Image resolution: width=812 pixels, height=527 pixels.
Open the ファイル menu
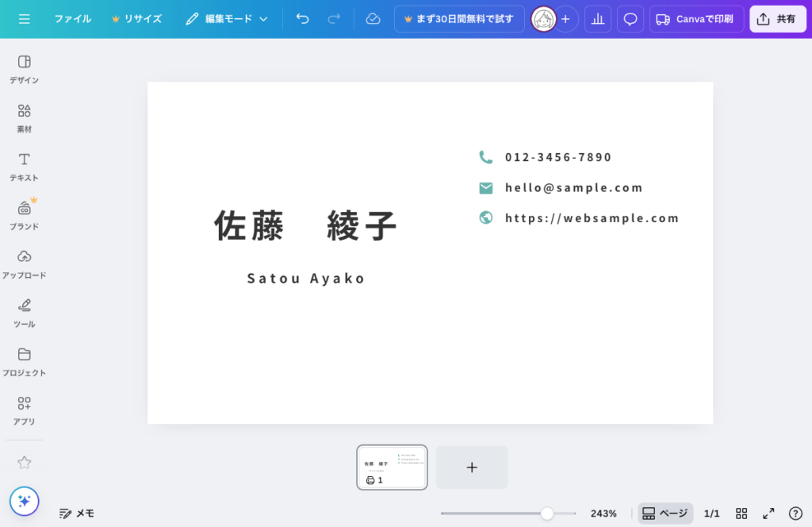[72, 19]
